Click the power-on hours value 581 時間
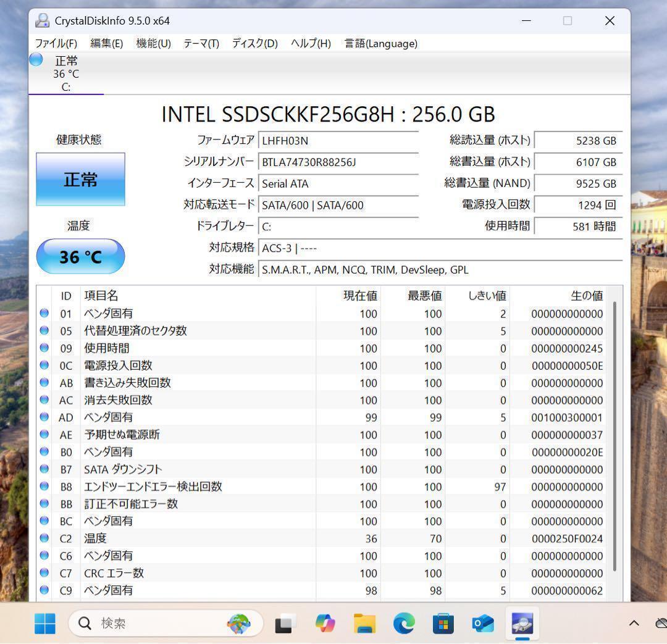 pos(579,226)
